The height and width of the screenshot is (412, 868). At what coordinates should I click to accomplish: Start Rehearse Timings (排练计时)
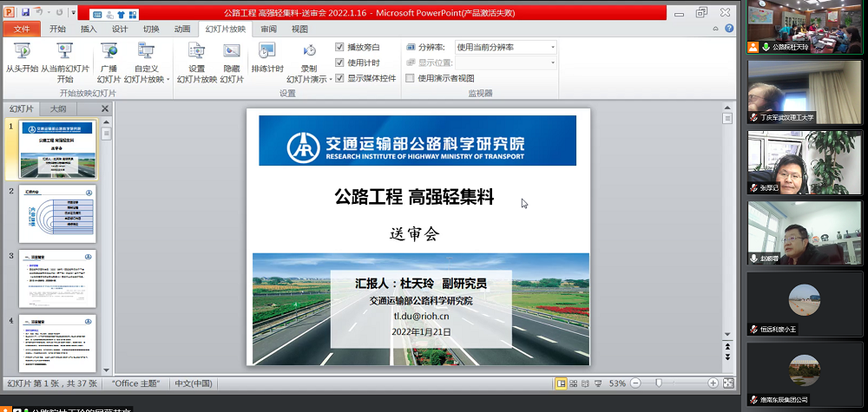tap(267, 59)
